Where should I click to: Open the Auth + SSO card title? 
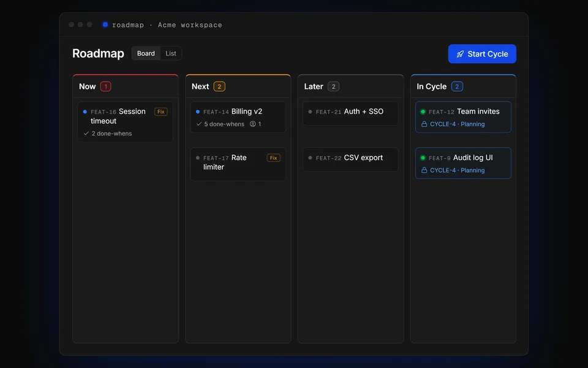point(364,112)
